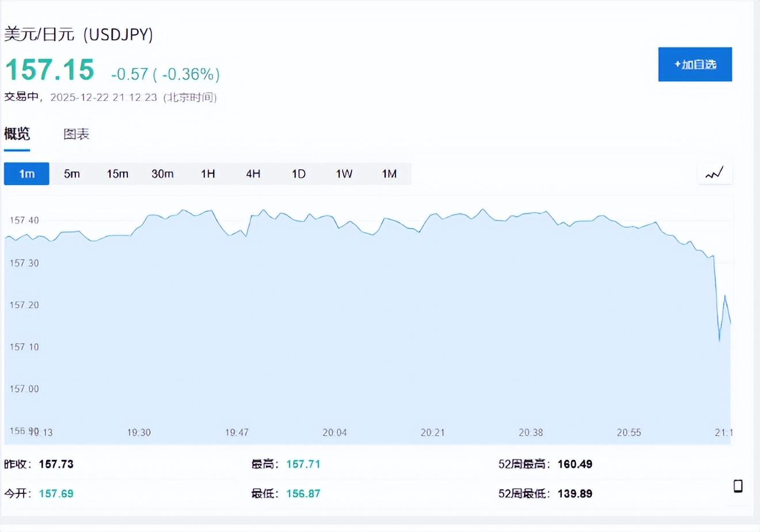This screenshot has height=532, width=760.
Task: Click the 52周最高 value 160.49
Action: point(575,464)
